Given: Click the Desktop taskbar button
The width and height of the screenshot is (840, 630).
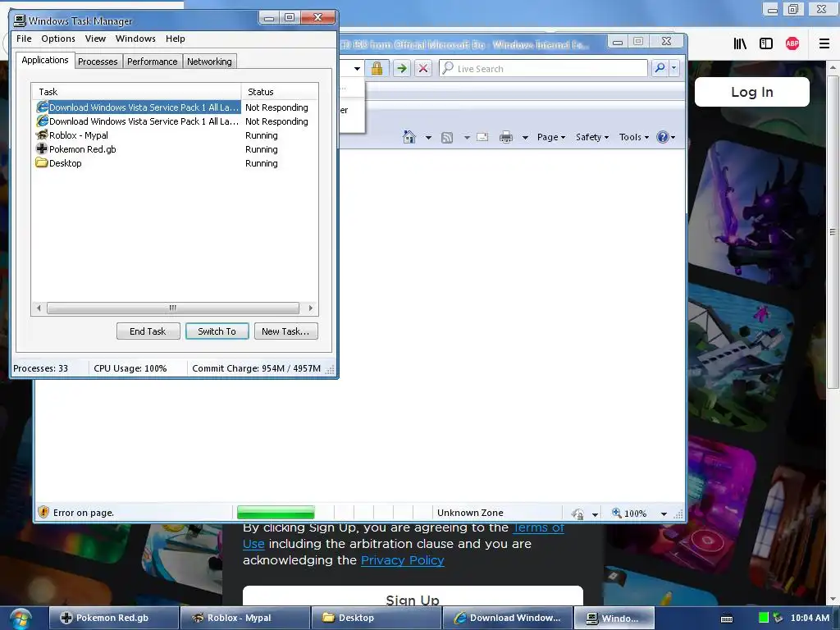Looking at the screenshot, I should pos(376,618).
